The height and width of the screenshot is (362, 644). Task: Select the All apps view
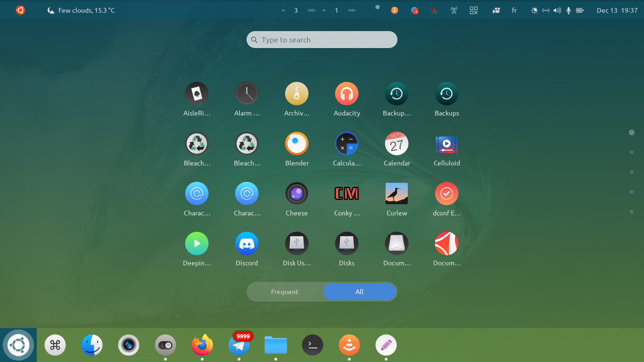(x=359, y=292)
